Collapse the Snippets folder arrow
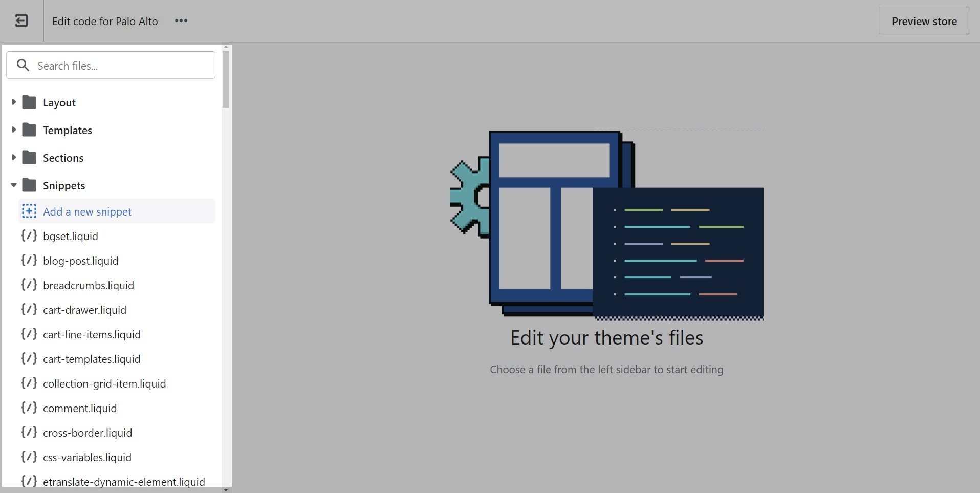The width and height of the screenshot is (980, 493). click(14, 185)
